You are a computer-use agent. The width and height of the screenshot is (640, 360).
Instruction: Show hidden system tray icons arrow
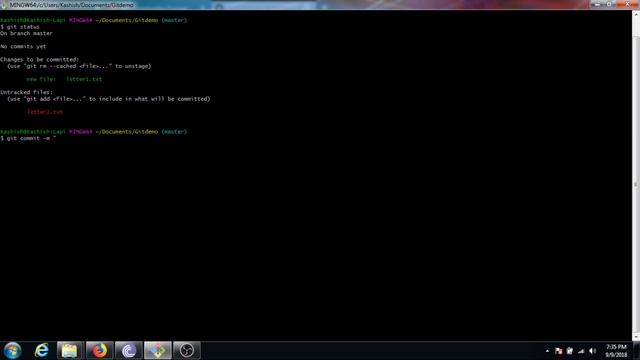(547, 351)
